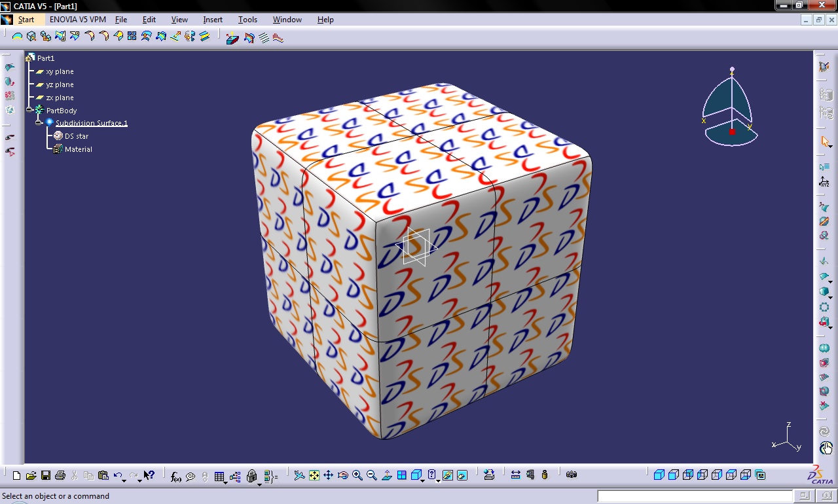Click the Multi-View window icon
The image size is (838, 504).
click(401, 475)
